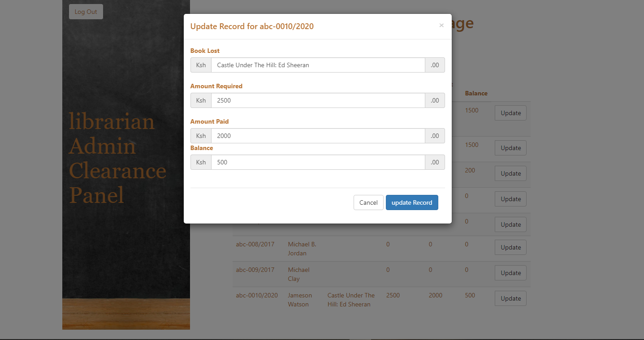This screenshot has width=644, height=340.
Task: Click the Amount Paid input field
Action: click(x=318, y=136)
